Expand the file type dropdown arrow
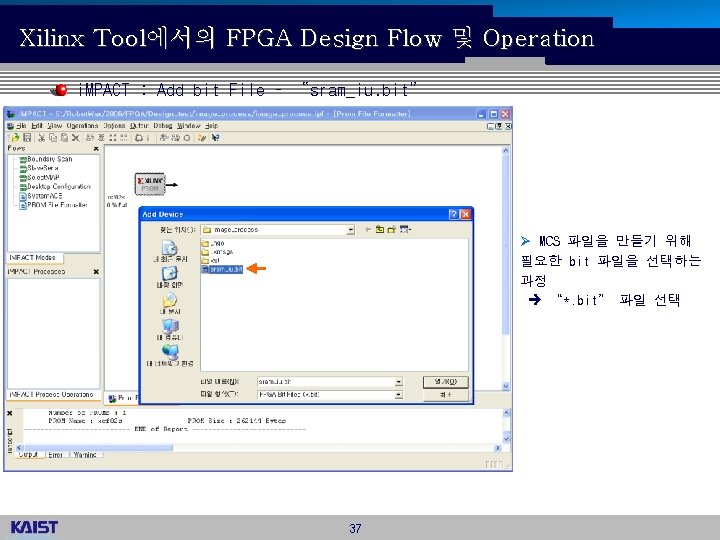This screenshot has height=540, width=720. point(399,394)
